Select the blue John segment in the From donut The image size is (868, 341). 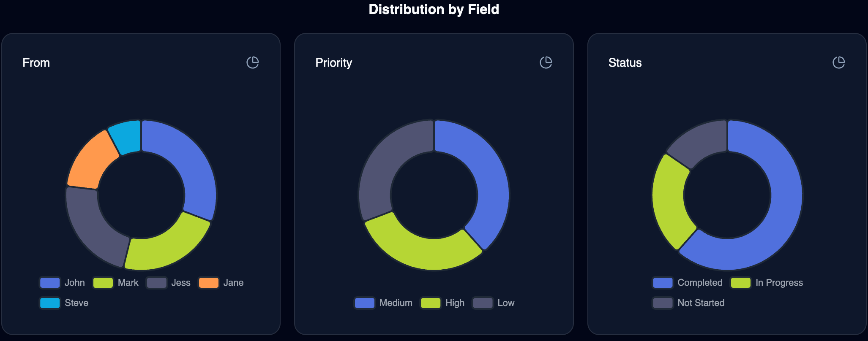(x=190, y=160)
